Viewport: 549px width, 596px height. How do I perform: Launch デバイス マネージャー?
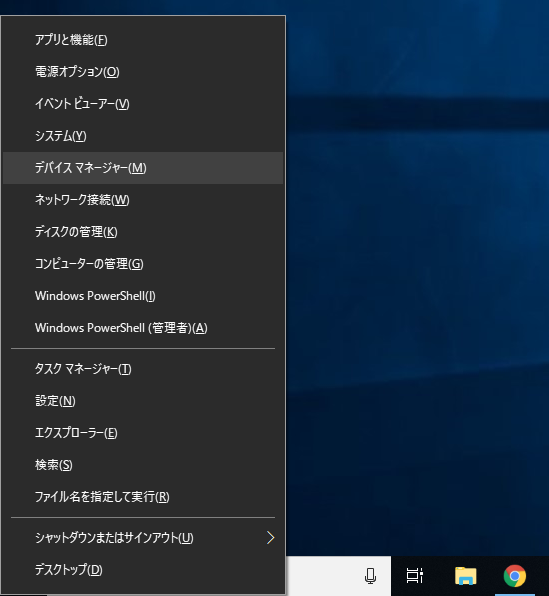tap(143, 168)
